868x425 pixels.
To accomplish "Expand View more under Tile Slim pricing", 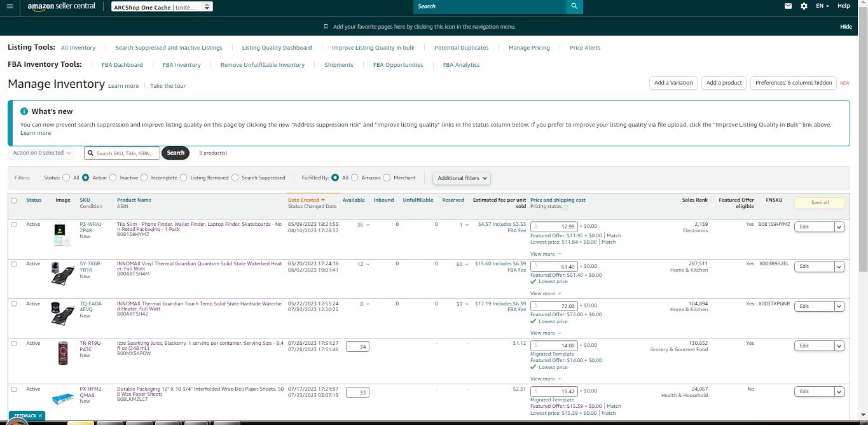I will 546,254.
